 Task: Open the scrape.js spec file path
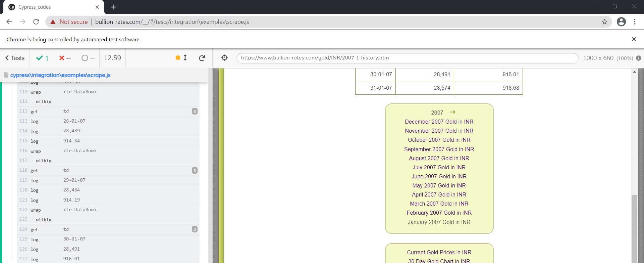click(60, 75)
